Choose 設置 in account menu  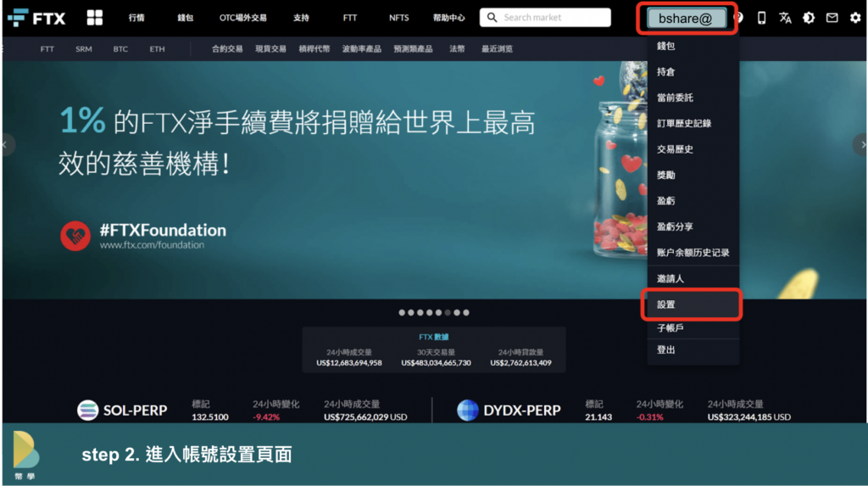[692, 304]
